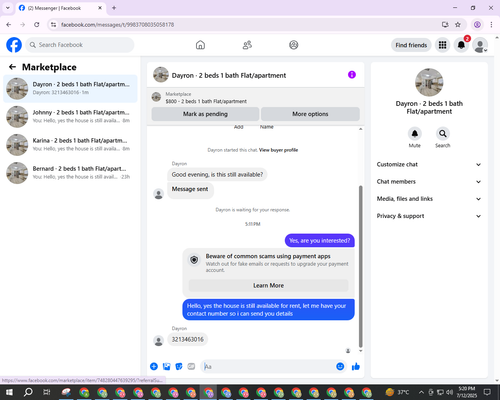Image resolution: width=500 pixels, height=400 pixels.
Task: Click the 3213463016 message bubble
Action: 188,340
